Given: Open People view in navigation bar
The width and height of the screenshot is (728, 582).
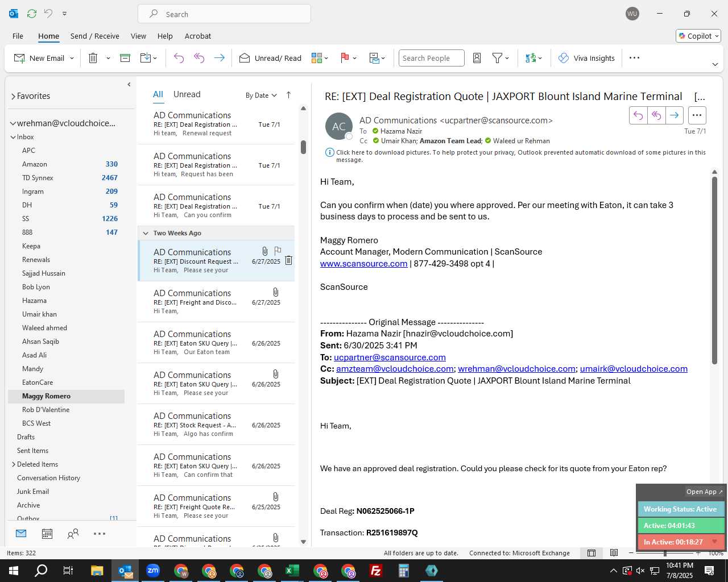Looking at the screenshot, I should 73,534.
